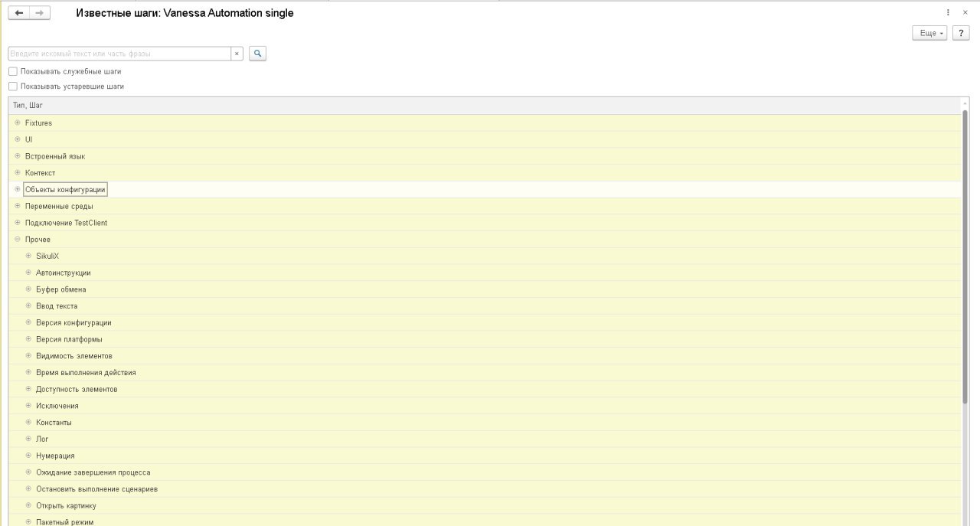Select the Автоинструкции row
Viewport: 980px width, 526px height.
[x=485, y=273]
